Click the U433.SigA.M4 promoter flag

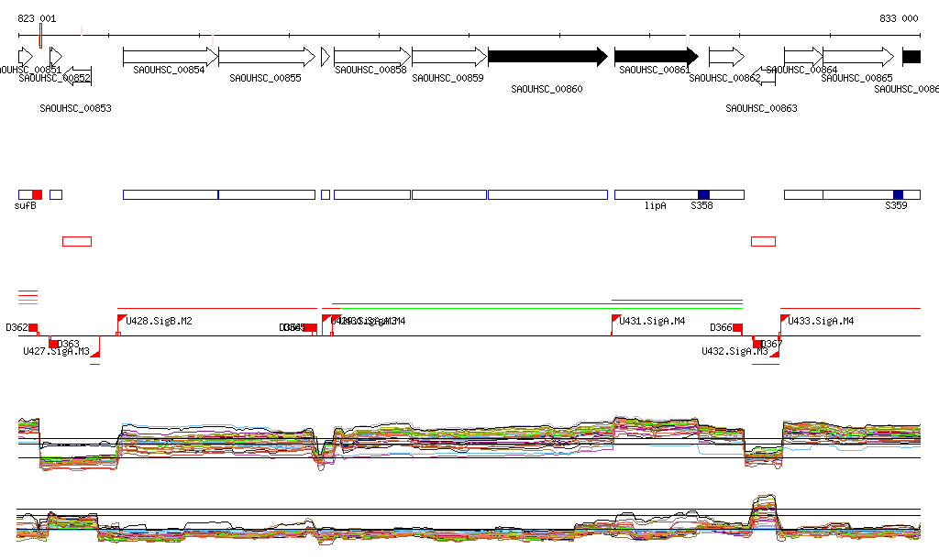[x=784, y=319]
